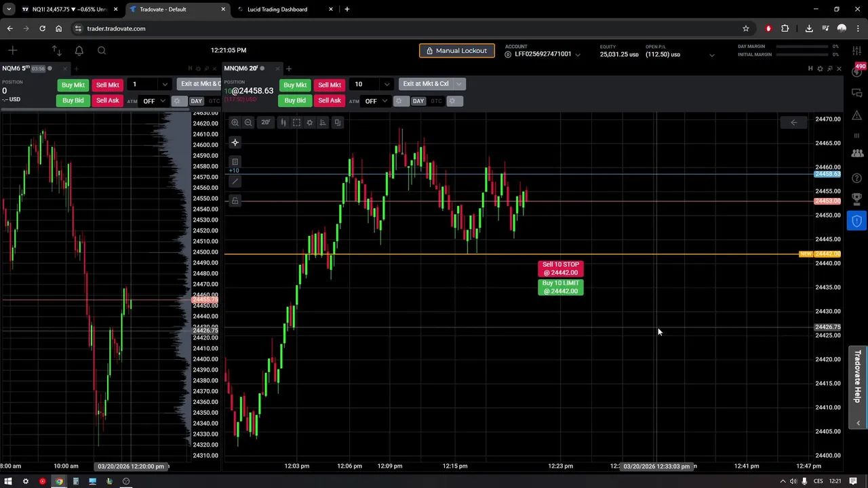Viewport: 868px width, 488px height.
Task: Expand Exit at Mkt & Cxl dropdown arrow
Action: point(459,84)
